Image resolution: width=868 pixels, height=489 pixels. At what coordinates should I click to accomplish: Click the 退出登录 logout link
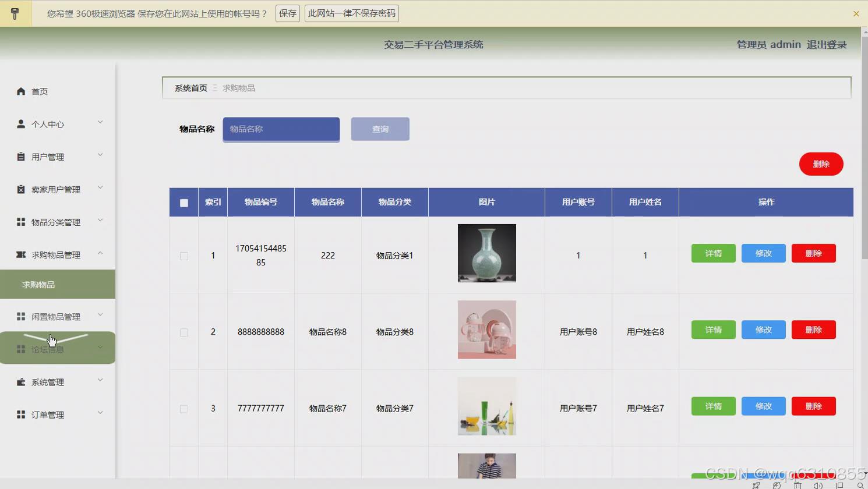[827, 45]
